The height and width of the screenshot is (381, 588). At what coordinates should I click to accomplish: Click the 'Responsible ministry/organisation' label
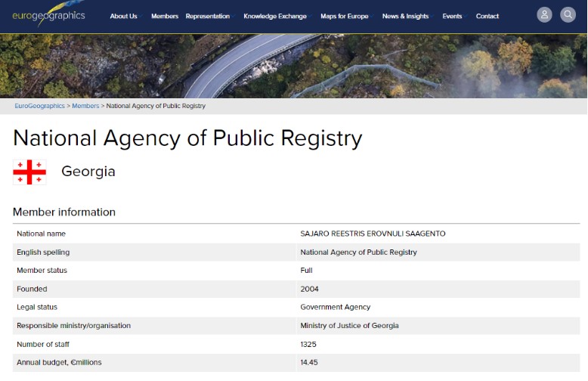(74, 326)
